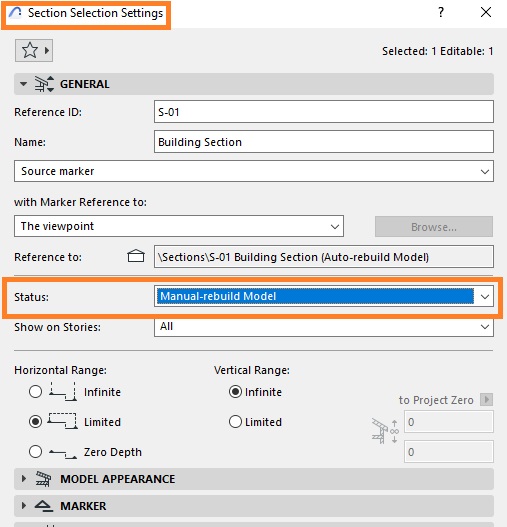The height and width of the screenshot is (527, 507).
Task: Click the Archicad logo in title bar
Action: [15, 13]
